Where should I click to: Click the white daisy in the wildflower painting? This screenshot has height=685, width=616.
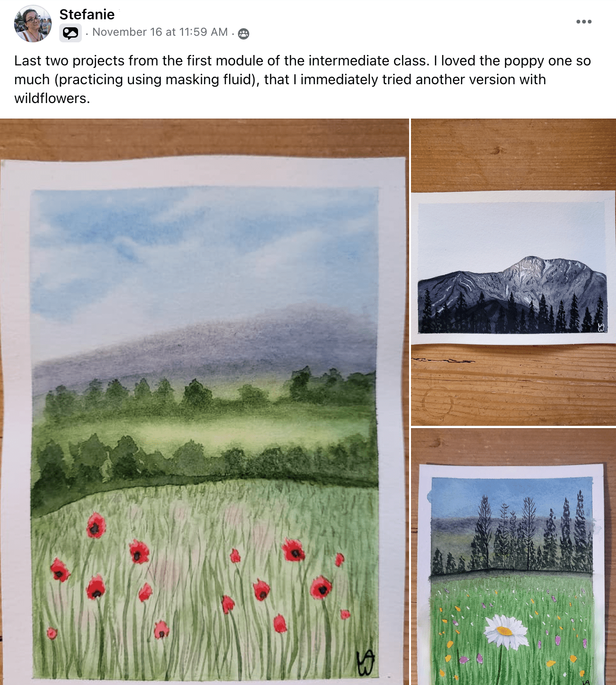[x=506, y=631]
